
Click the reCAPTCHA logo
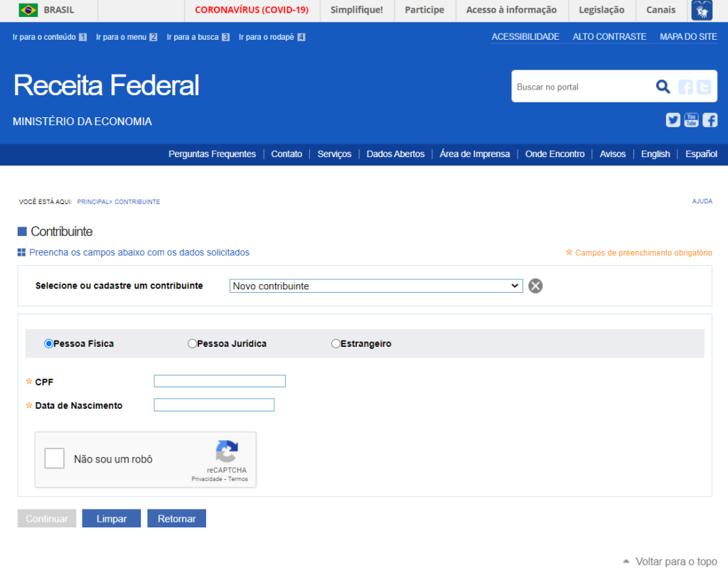(227, 451)
